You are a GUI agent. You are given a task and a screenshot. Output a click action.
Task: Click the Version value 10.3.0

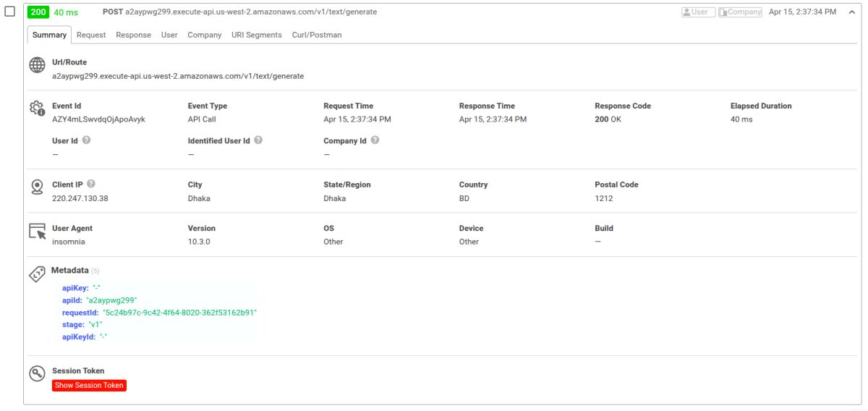pyautogui.click(x=199, y=242)
